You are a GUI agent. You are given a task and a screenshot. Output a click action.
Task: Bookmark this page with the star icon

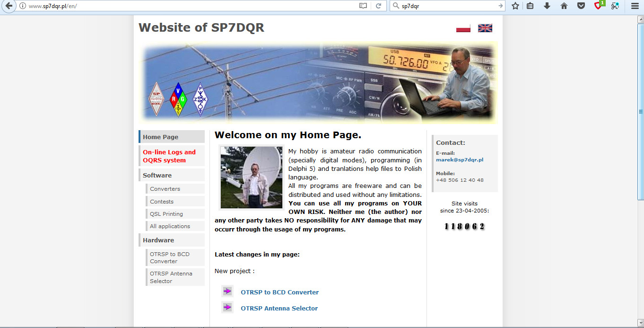pos(515,6)
